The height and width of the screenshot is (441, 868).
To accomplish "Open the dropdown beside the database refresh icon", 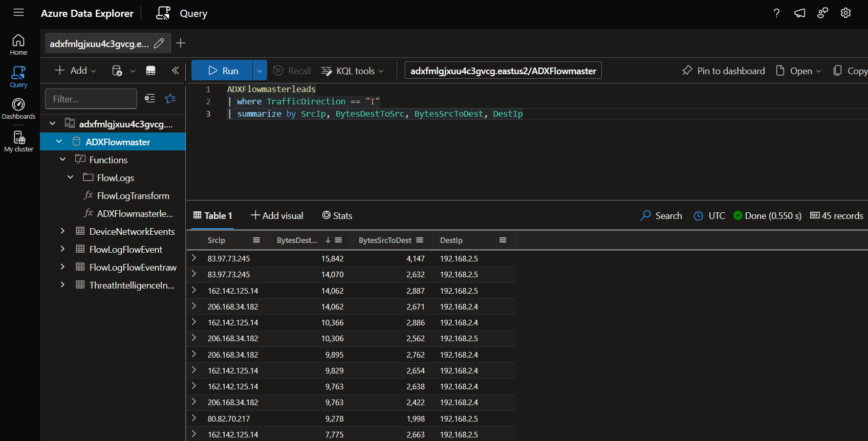I will [133, 71].
